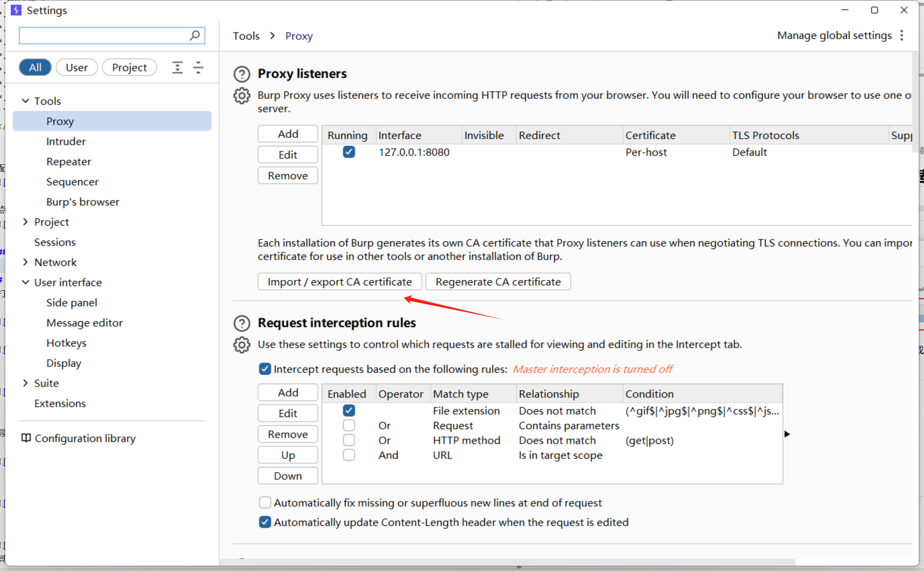
Task: Click Import / export CA certificate button
Action: 339,282
